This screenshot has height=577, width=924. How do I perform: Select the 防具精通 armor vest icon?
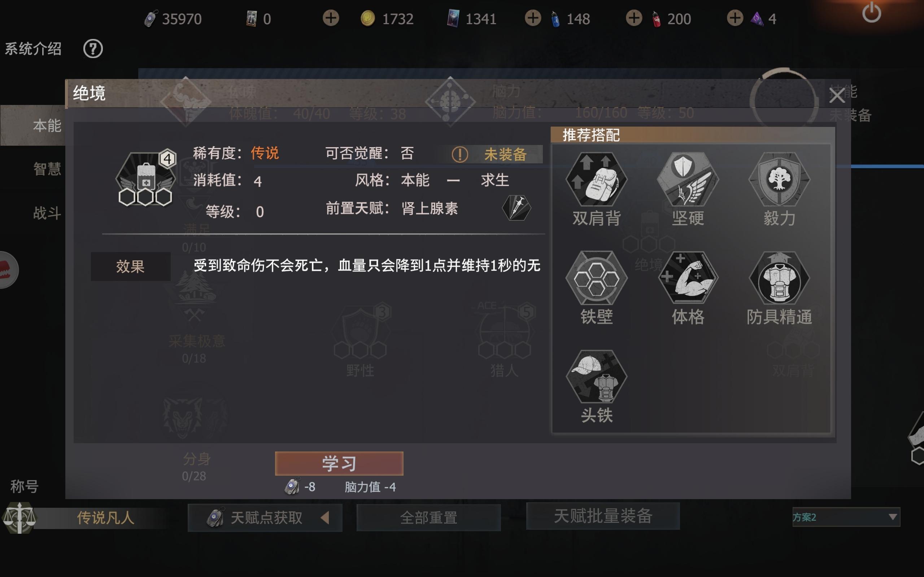click(x=779, y=278)
